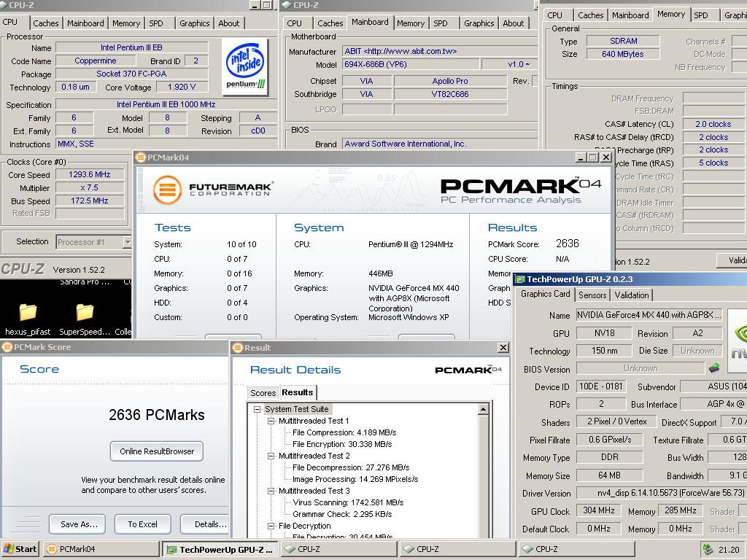Click File Encryption: 30.338 MB/s row
The height and width of the screenshot is (560, 747).
point(342,444)
